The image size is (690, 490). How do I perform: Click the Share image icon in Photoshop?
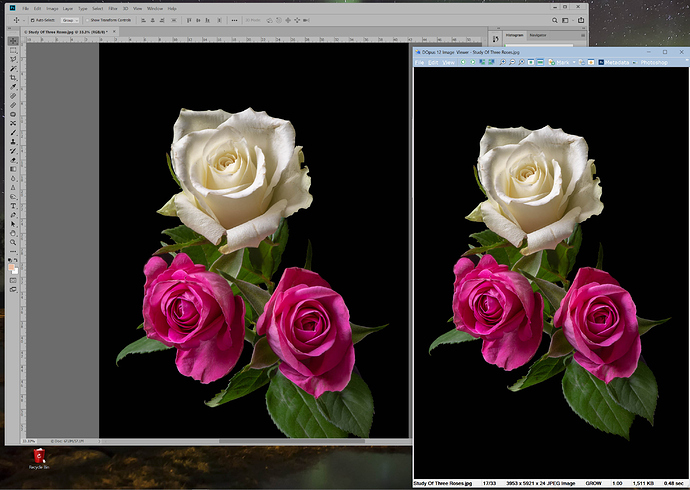tap(581, 20)
